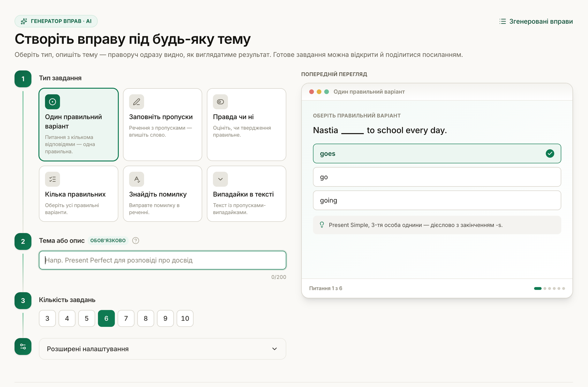Click the red dot in preview window header
This screenshot has height=387, width=588.
[x=312, y=92]
